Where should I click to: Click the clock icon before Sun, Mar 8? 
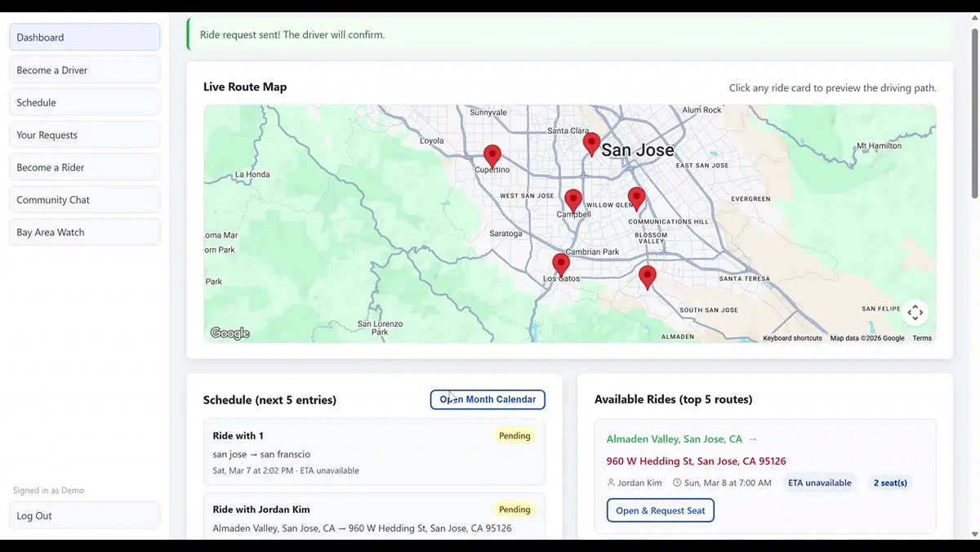pyautogui.click(x=677, y=483)
